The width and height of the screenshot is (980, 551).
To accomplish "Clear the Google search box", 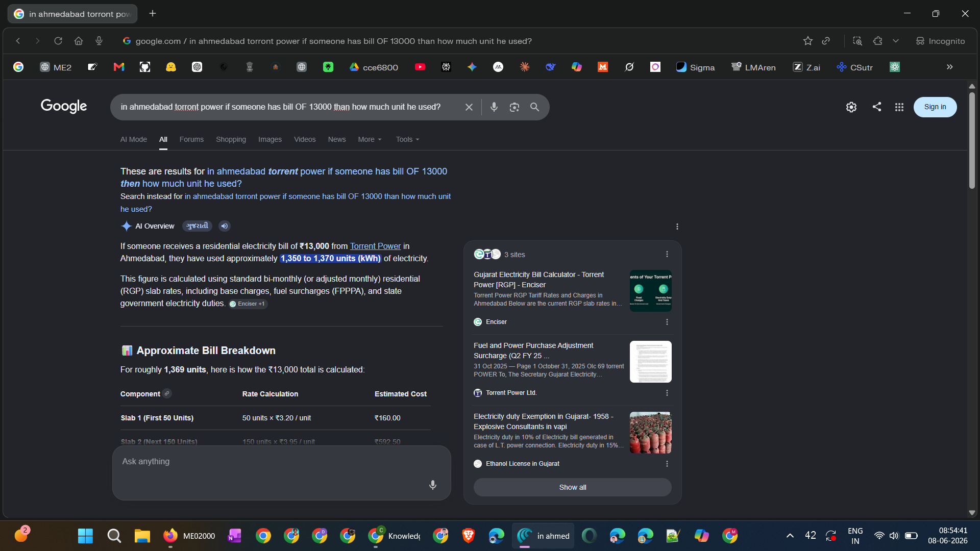I will coord(469,107).
